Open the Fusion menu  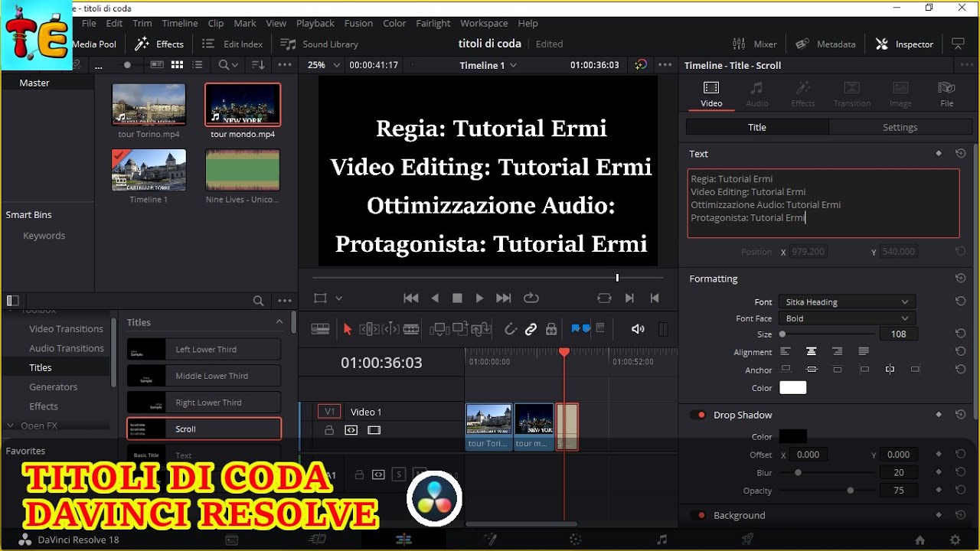coord(358,23)
